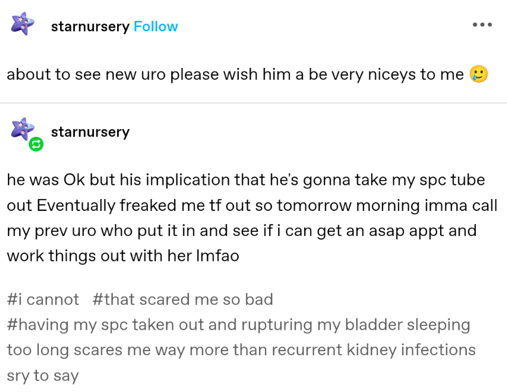Open the three-dot post options menu
This screenshot has width=507, height=392.
482,25
